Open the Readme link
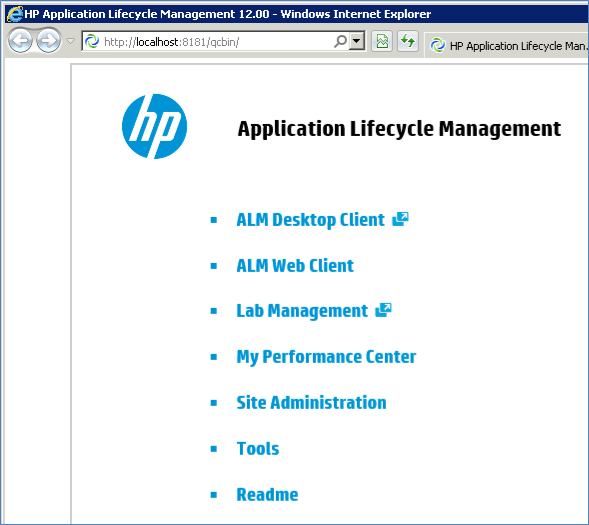The image size is (589, 525). pyautogui.click(x=267, y=495)
